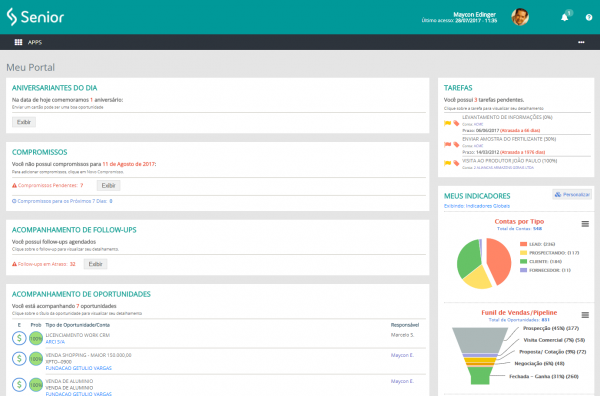Open Compromissos Pendentes warning link

[50, 185]
